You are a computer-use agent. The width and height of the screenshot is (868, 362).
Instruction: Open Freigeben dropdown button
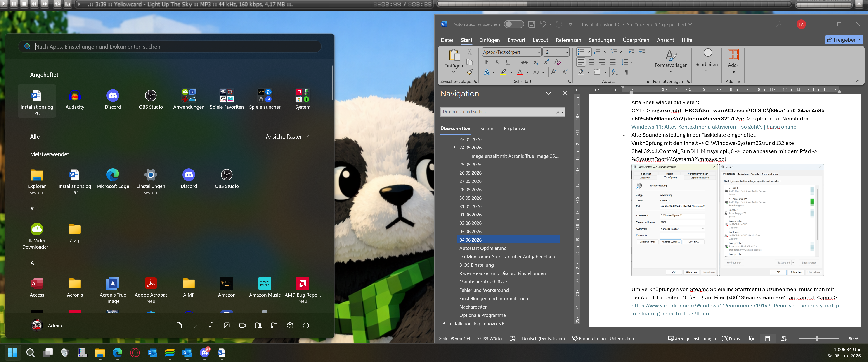pyautogui.click(x=844, y=40)
